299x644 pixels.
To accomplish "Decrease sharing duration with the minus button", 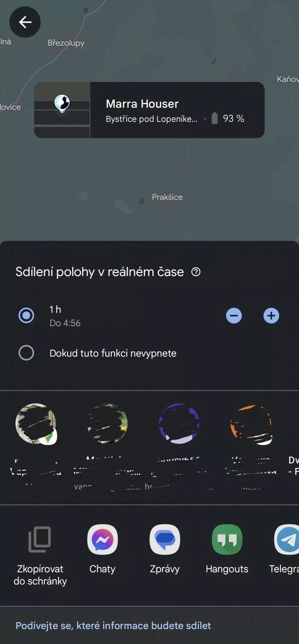I will tap(234, 316).
